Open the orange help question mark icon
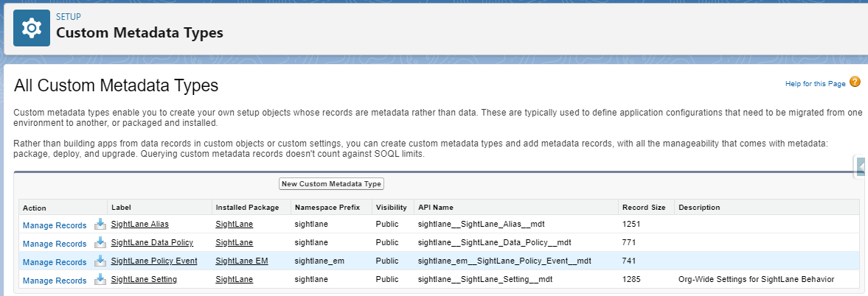868x296 pixels. tap(855, 82)
